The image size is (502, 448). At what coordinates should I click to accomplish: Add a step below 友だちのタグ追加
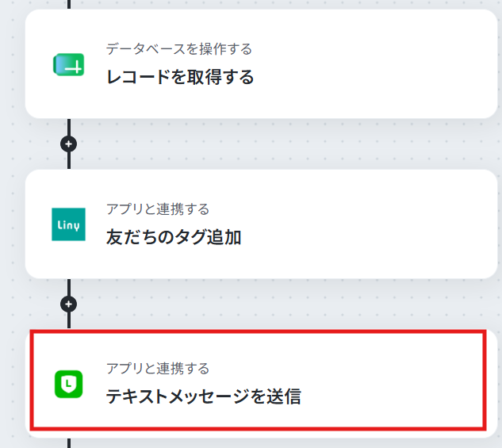68,304
